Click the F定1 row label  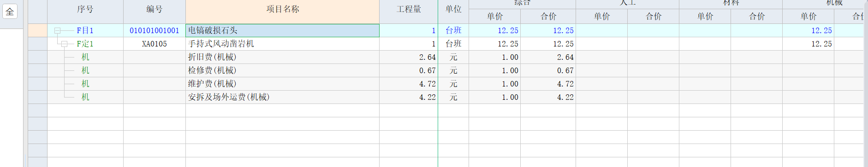(85, 44)
